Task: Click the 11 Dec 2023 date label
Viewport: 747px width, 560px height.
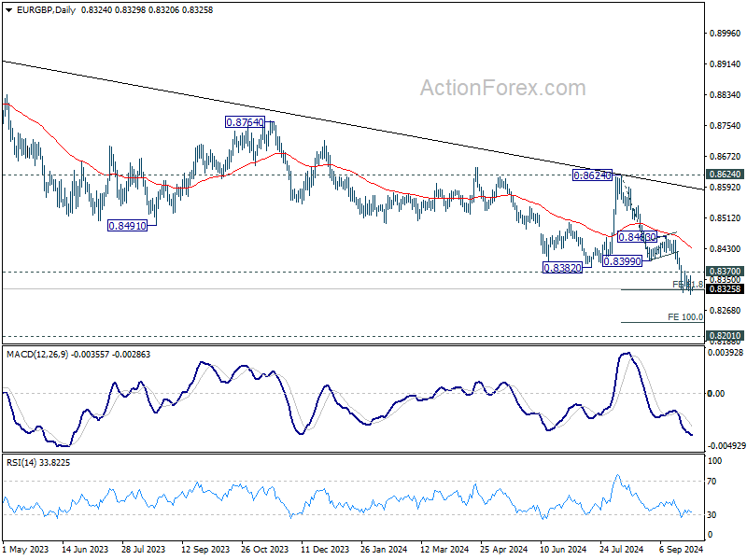Action: click(325, 549)
